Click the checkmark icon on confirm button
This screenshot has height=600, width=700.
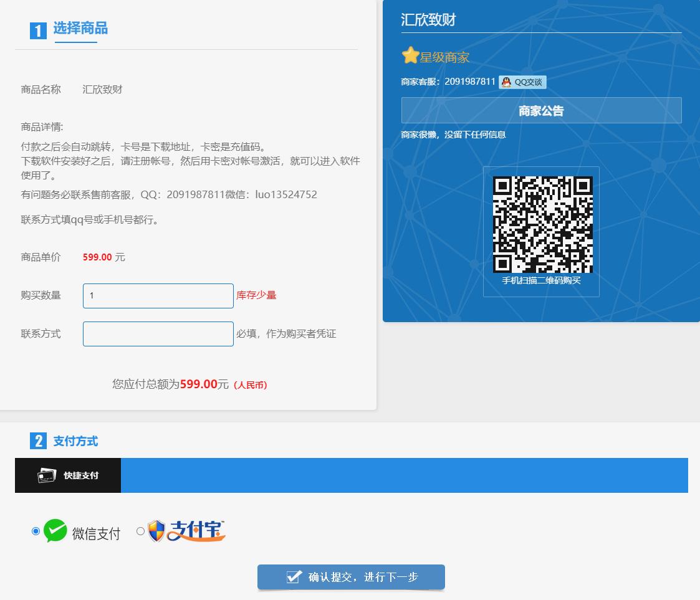tap(294, 576)
